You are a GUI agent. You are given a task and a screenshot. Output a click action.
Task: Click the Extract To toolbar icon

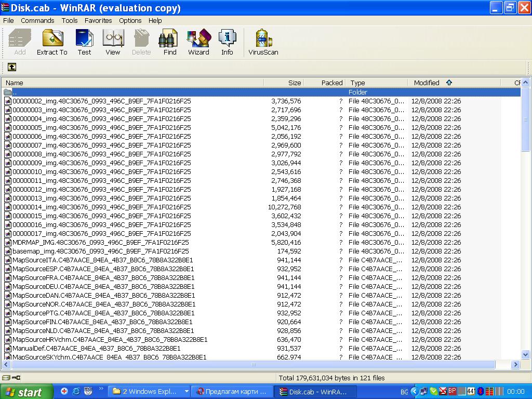[52, 42]
